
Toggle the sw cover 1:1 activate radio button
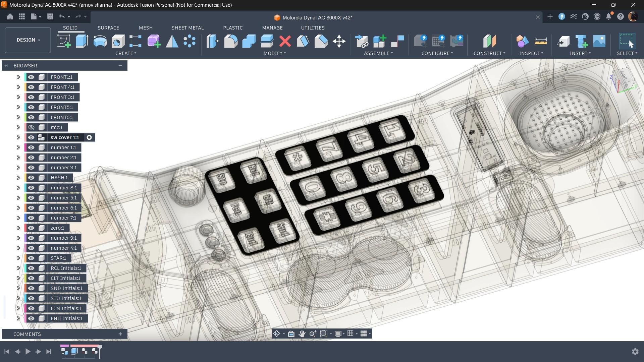(89, 137)
